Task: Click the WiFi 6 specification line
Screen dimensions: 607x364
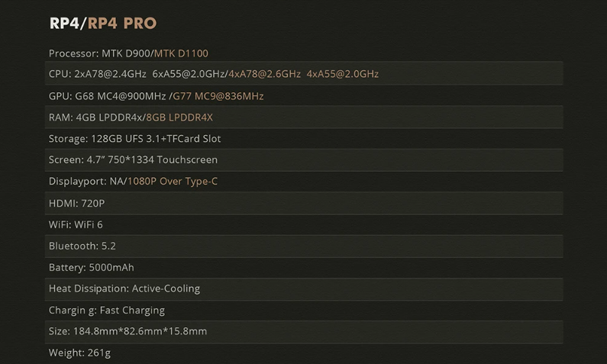Action: pos(76,225)
